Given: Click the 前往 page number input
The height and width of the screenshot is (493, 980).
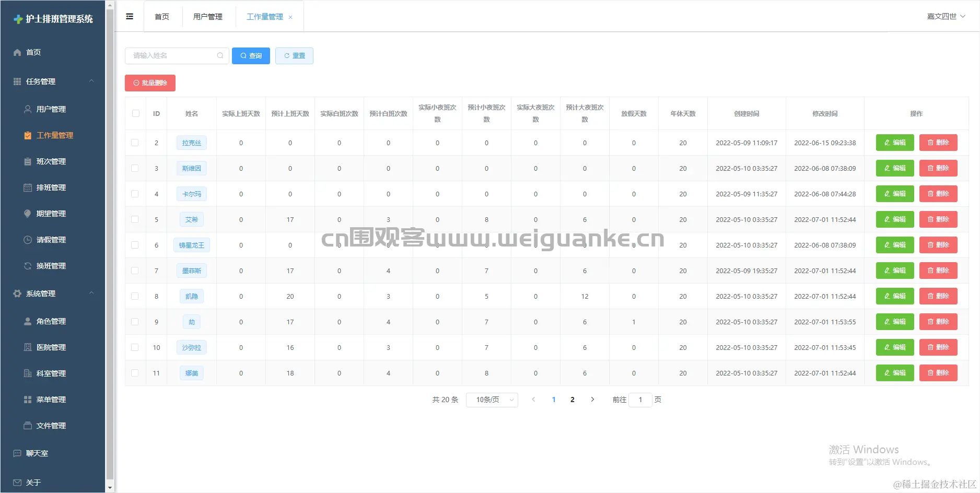Looking at the screenshot, I should (640, 400).
